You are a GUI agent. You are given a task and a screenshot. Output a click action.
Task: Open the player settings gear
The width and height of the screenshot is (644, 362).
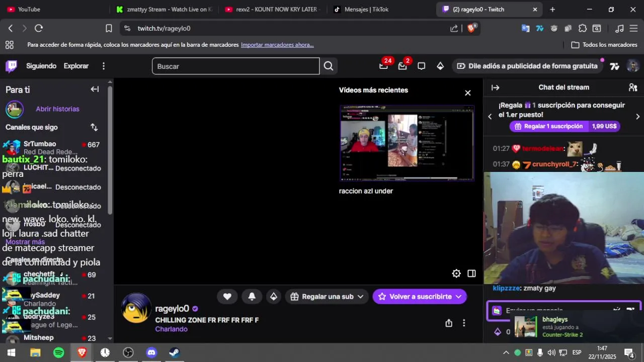456,274
